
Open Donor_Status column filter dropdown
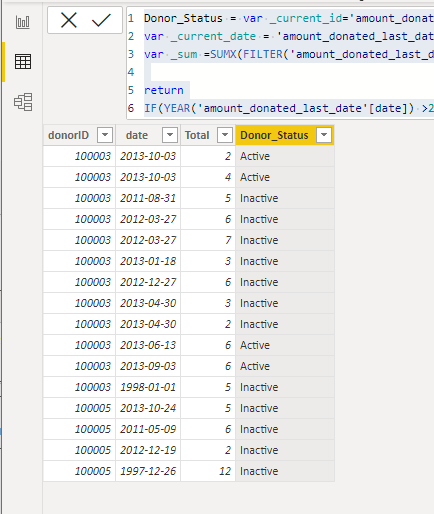(324, 135)
